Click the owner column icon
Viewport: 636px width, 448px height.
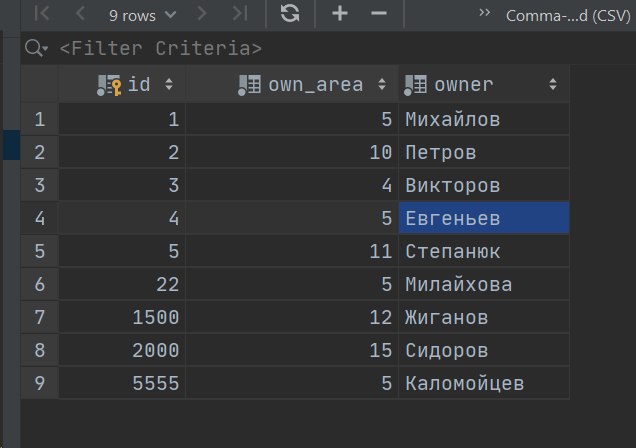pos(415,85)
